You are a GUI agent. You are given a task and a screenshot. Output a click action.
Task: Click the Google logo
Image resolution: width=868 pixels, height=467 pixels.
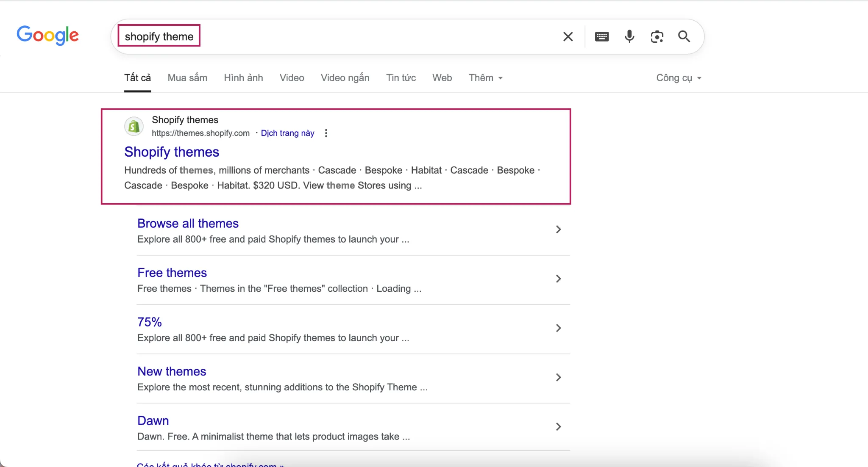47,35
